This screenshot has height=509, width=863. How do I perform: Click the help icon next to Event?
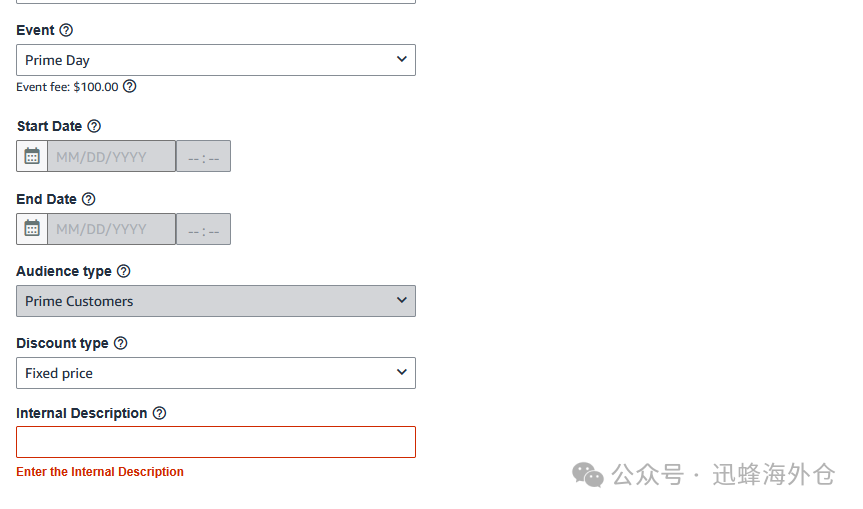click(x=66, y=30)
